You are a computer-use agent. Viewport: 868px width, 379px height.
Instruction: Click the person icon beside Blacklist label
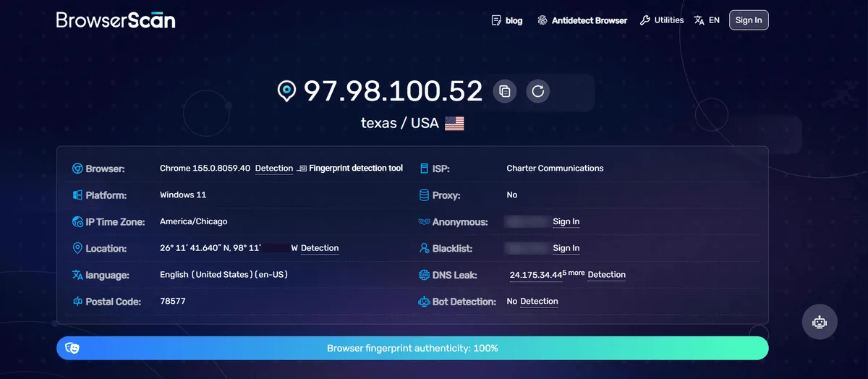(425, 248)
